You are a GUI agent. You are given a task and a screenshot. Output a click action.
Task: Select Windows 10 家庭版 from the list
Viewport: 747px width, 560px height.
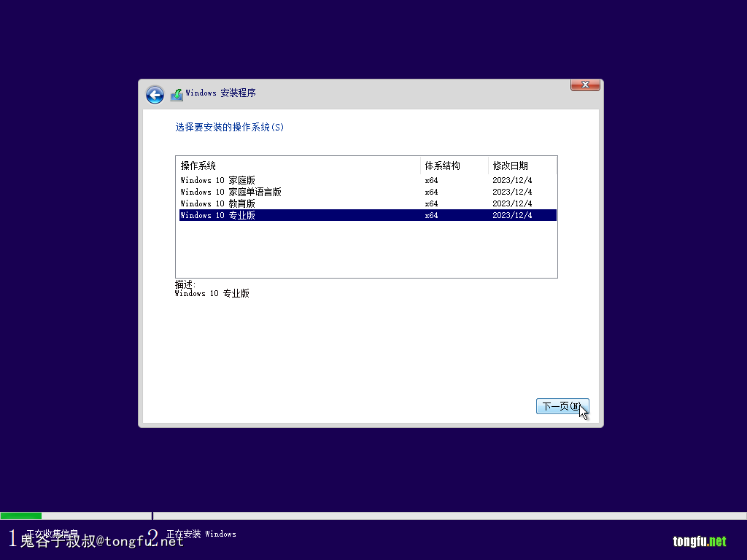point(218,180)
